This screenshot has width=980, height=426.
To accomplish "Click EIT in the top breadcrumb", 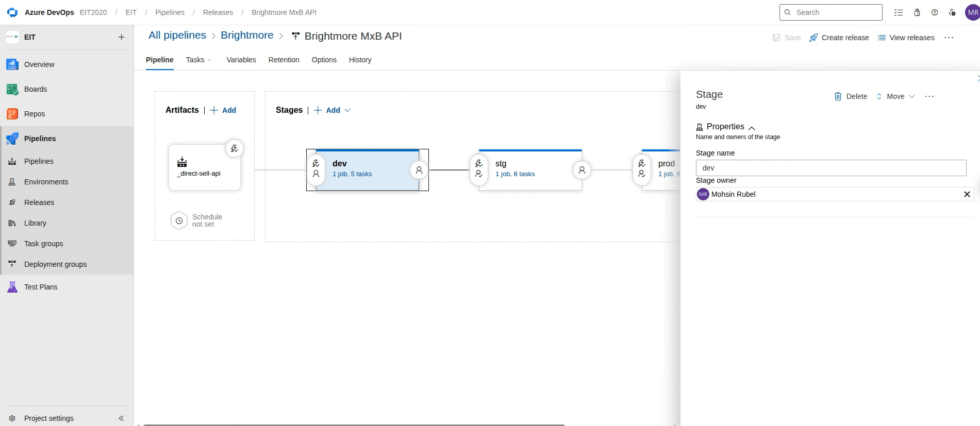I will (131, 12).
